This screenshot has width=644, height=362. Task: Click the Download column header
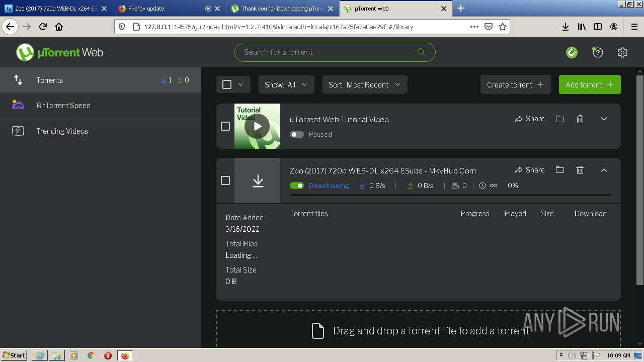pos(590,214)
